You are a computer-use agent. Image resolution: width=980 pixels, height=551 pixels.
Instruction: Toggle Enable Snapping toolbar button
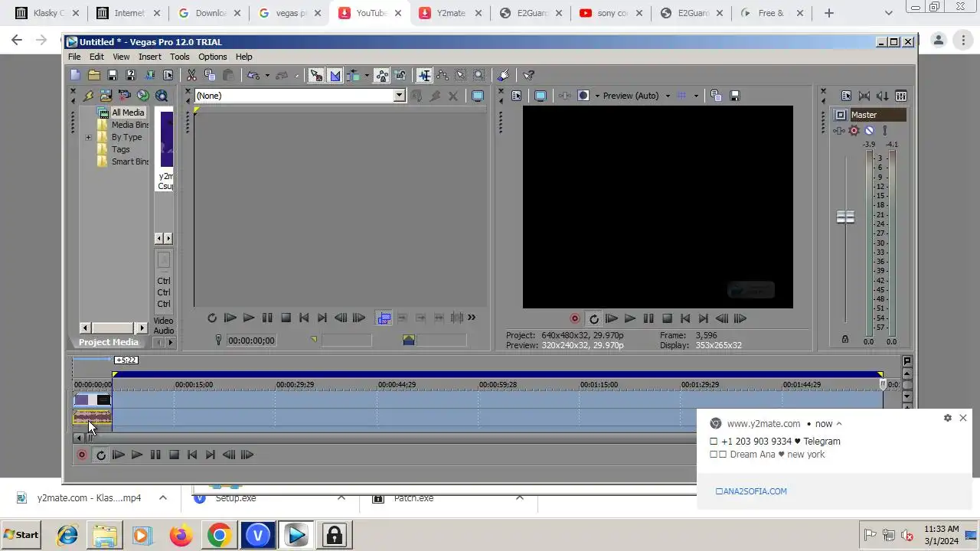316,75
